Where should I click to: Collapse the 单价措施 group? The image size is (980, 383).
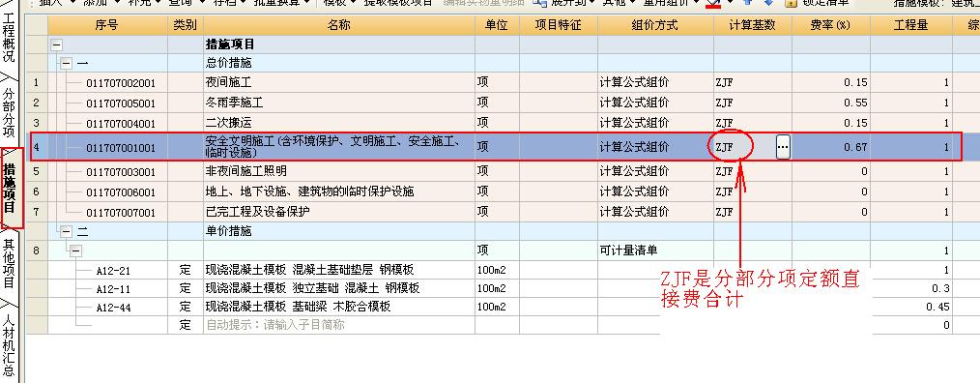[67, 231]
